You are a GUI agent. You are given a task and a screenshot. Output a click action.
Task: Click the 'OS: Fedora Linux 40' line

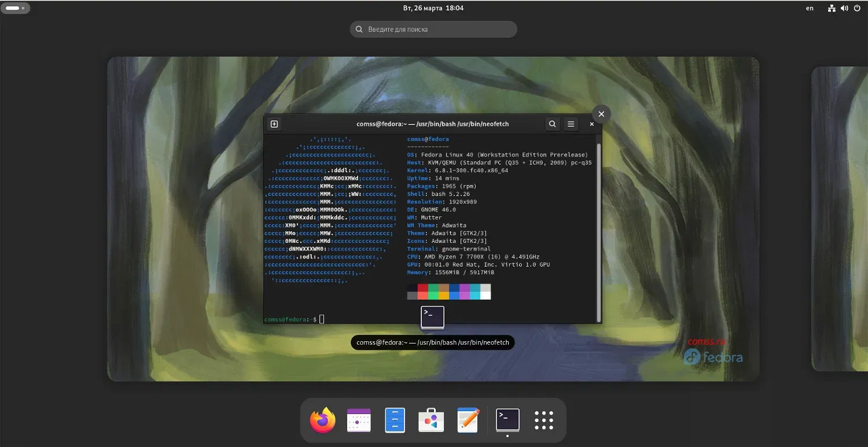pos(498,155)
